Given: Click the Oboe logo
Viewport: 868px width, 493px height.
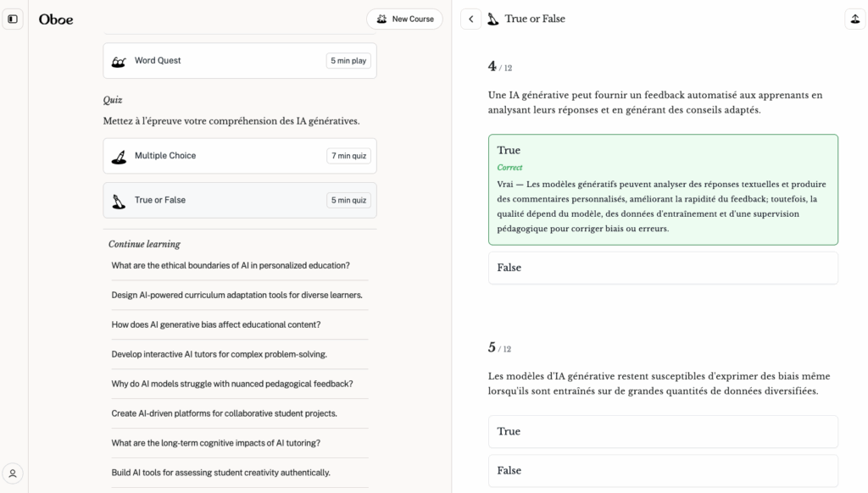Looking at the screenshot, I should [56, 19].
